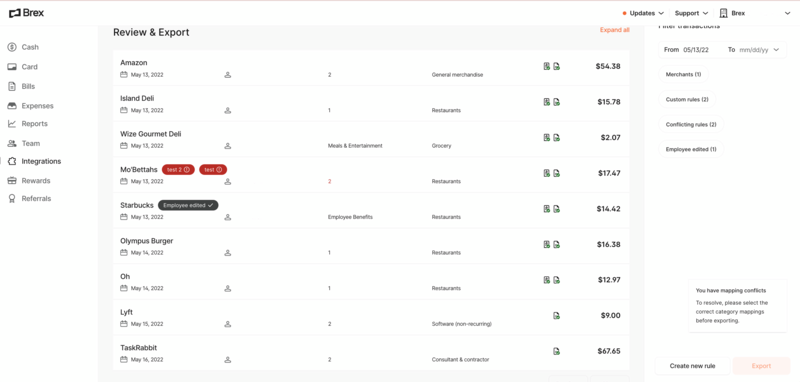Filter by Custom rules (2) chip
The height and width of the screenshot is (382, 800).
pos(687,99)
